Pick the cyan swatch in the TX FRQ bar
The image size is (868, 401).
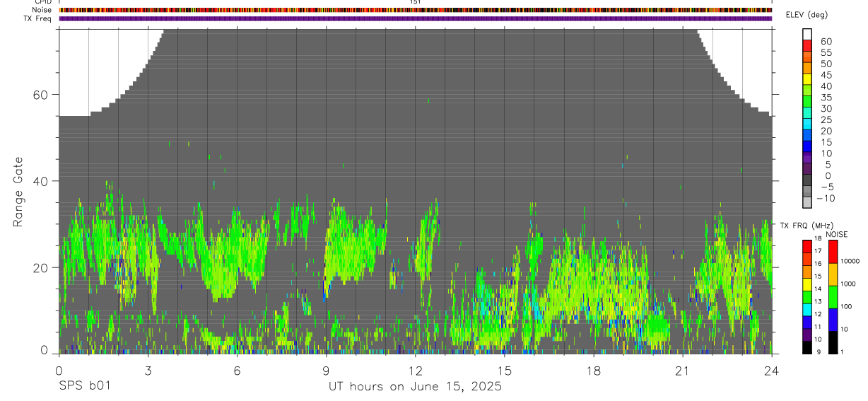click(x=807, y=310)
